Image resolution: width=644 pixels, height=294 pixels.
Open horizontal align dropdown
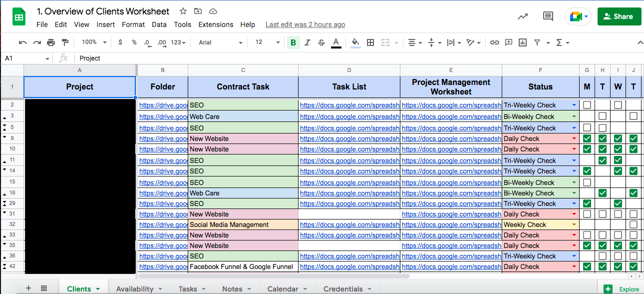click(x=415, y=42)
